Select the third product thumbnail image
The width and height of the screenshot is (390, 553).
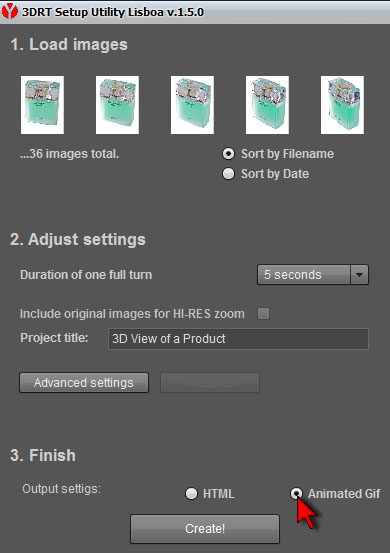coord(192,105)
